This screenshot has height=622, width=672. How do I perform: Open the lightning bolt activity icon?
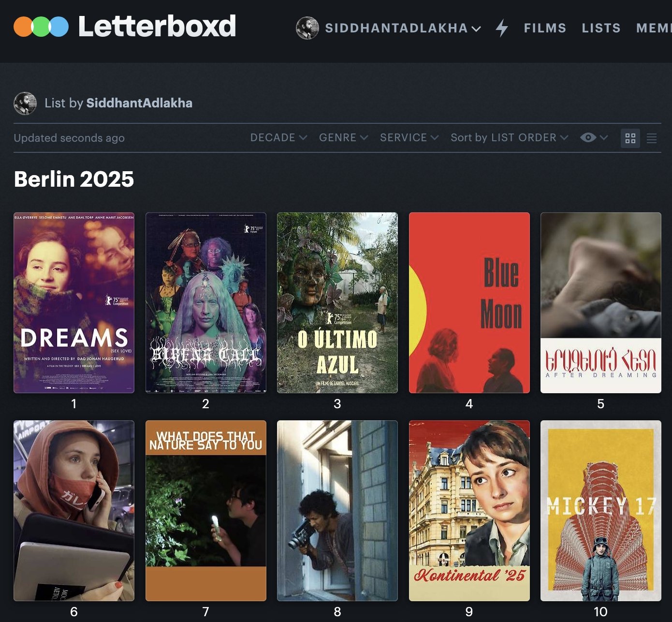(502, 28)
